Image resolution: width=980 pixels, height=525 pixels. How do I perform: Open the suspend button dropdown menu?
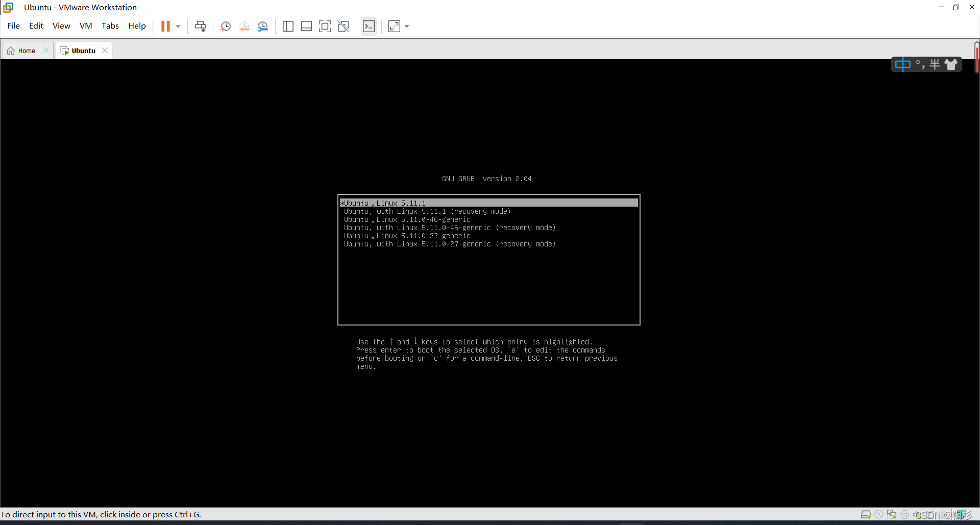[x=178, y=26]
